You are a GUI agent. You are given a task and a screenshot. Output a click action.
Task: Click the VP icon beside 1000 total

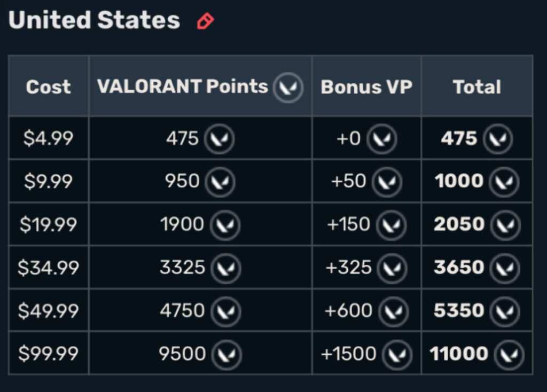click(x=504, y=182)
